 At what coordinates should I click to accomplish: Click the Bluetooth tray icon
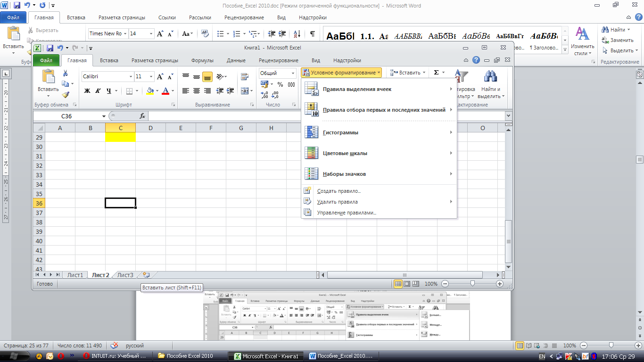click(x=594, y=356)
